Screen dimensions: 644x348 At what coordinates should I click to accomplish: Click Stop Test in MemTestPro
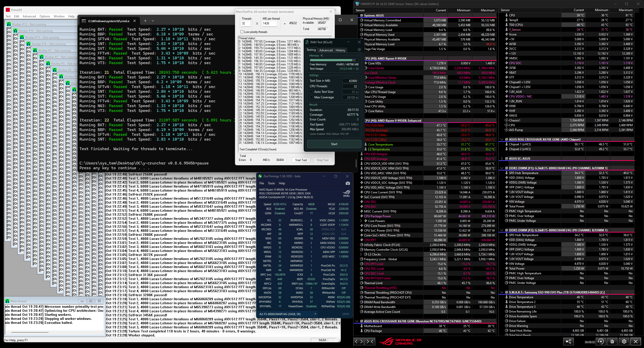click(323, 160)
